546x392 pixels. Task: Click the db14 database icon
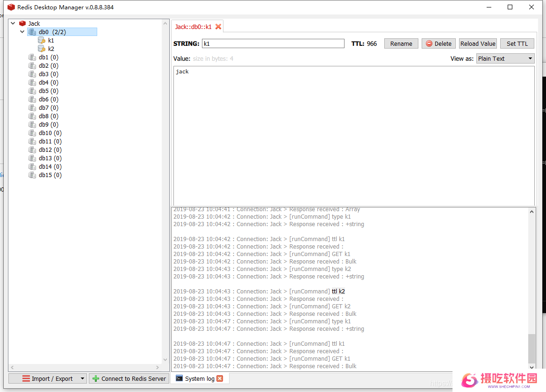click(x=32, y=166)
